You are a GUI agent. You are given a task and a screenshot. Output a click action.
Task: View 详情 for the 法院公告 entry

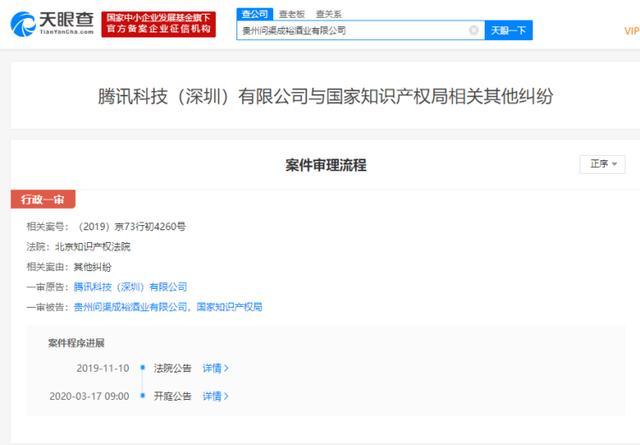click(x=211, y=368)
